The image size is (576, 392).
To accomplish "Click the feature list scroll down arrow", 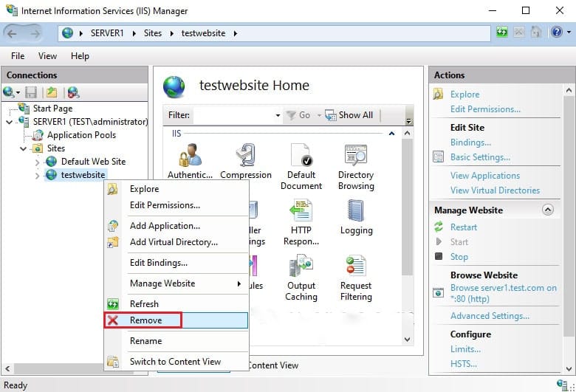I will (x=407, y=339).
